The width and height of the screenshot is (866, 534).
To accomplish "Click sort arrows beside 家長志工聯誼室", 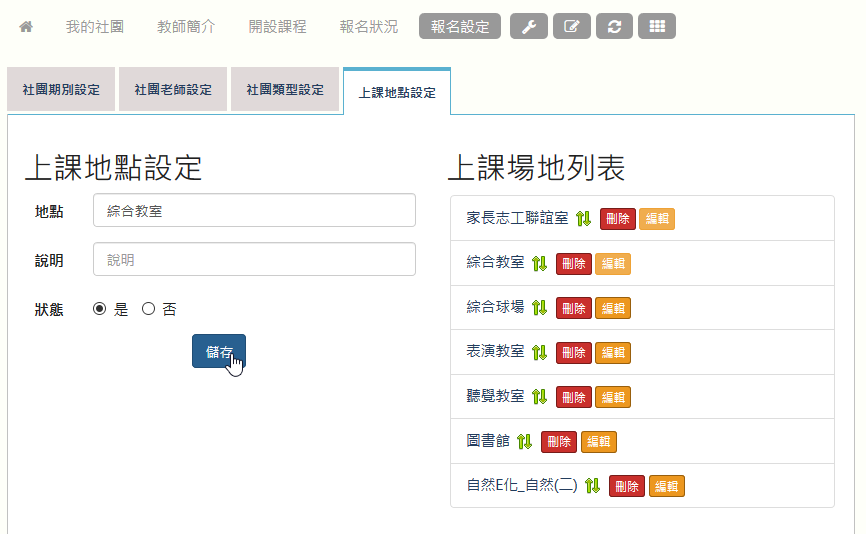I will pos(584,219).
